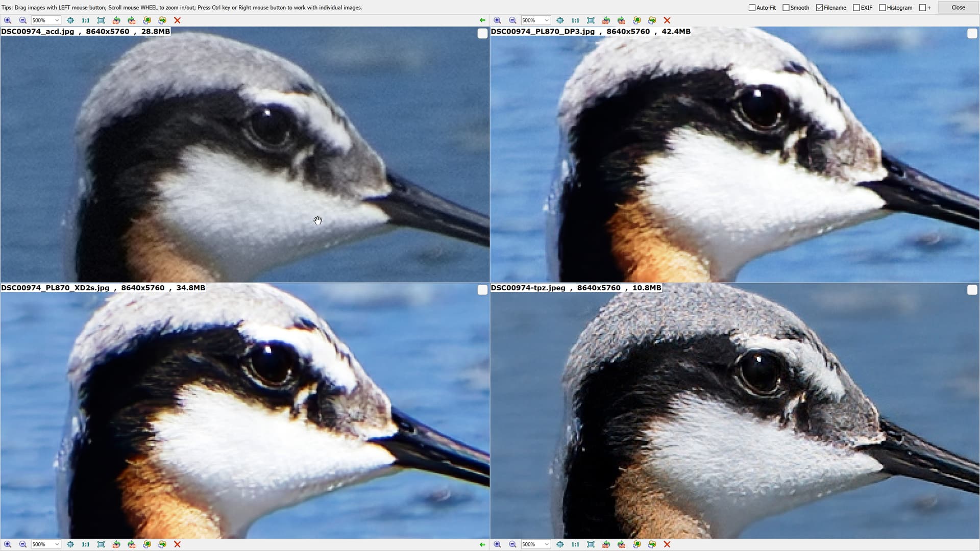Click the move-to-folder icon for DSC00974_PL870_DP3.jpg
This screenshot has width=980, height=551.
tap(636, 20)
